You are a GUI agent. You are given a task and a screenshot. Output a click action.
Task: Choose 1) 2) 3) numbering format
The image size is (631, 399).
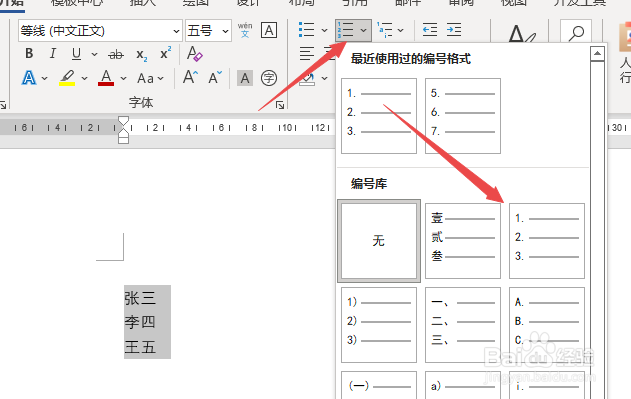pyautogui.click(x=379, y=325)
